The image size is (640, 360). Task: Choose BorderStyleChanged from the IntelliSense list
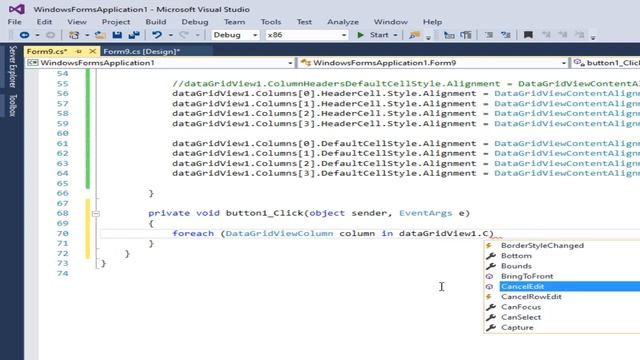[542, 246]
